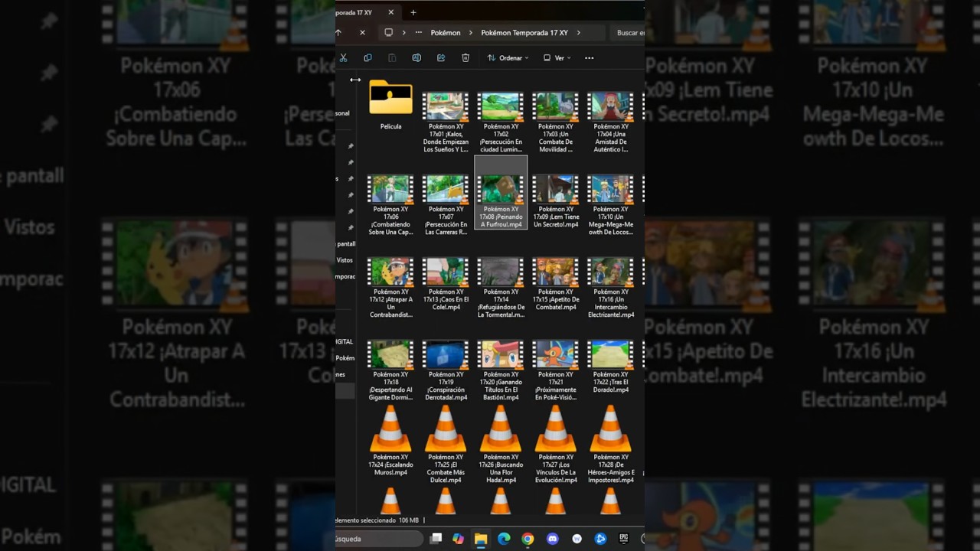Select the 17x19 ¡Conspiración Derrotada!.mp4 file

click(x=446, y=370)
